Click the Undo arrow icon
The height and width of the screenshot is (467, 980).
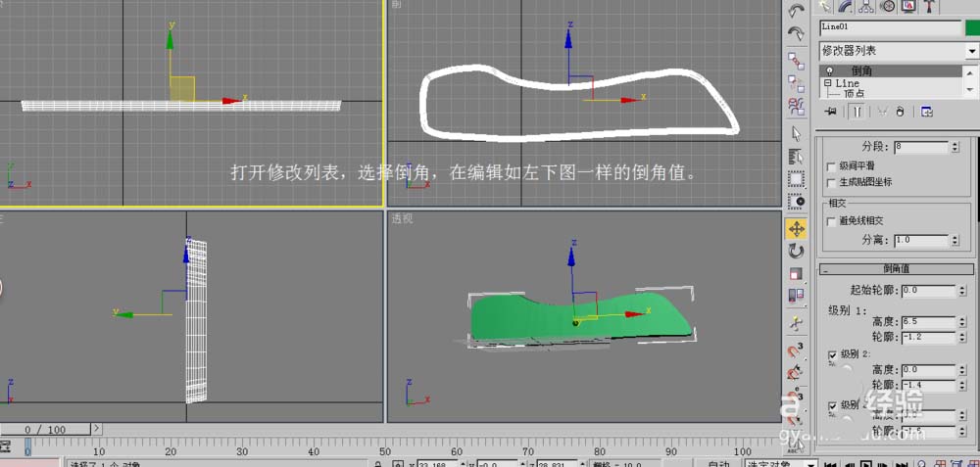796,11
